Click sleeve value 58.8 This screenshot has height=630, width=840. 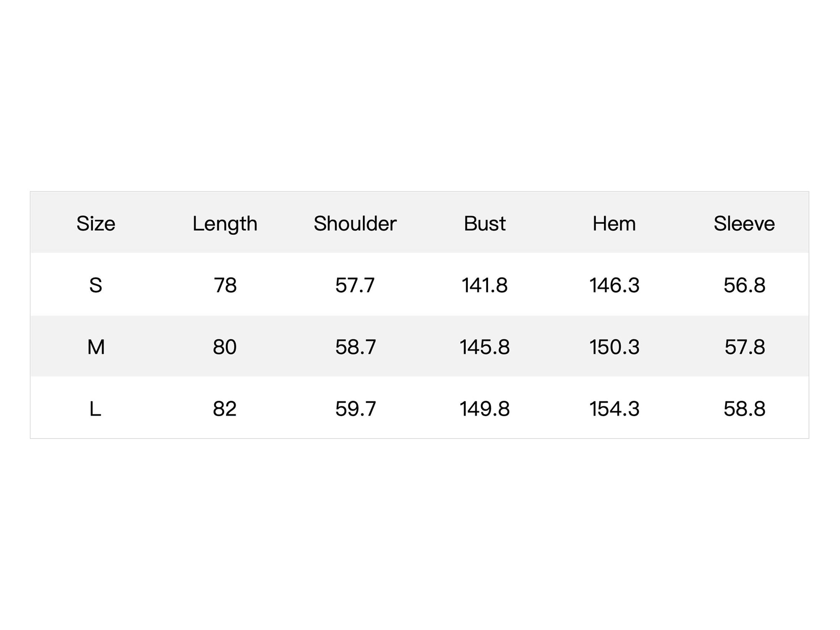pyautogui.click(x=744, y=409)
